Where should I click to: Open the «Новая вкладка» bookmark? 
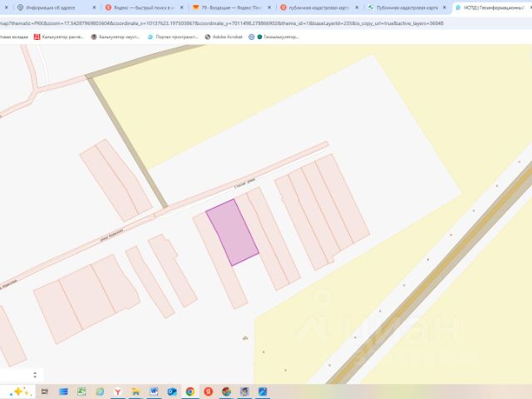click(13, 37)
